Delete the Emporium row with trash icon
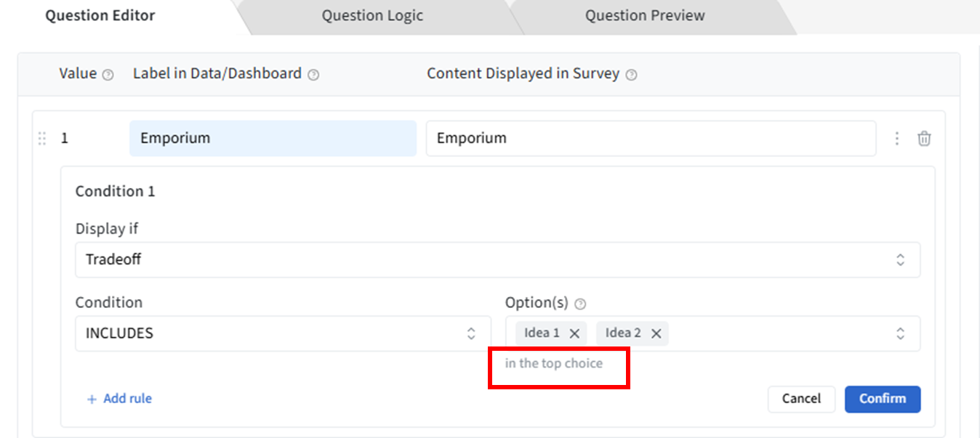Screen dimensions: 980x438 (924, 138)
